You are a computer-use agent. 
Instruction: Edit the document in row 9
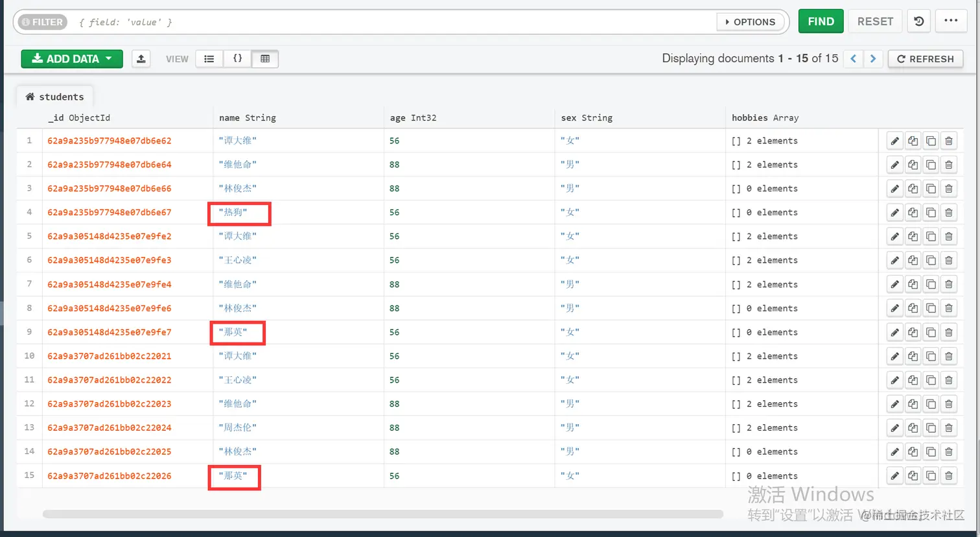pos(894,333)
